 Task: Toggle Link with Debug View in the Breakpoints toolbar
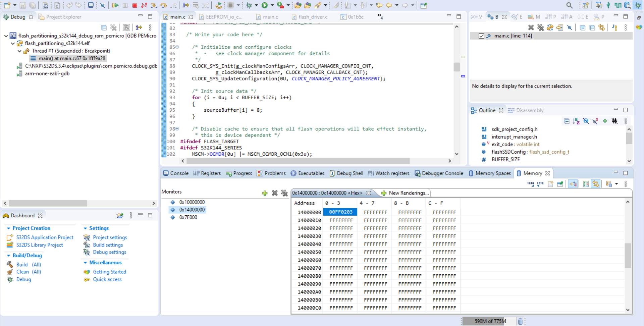(x=601, y=28)
